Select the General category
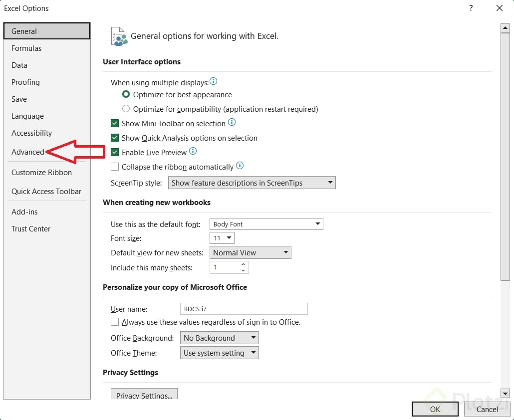 coord(47,31)
